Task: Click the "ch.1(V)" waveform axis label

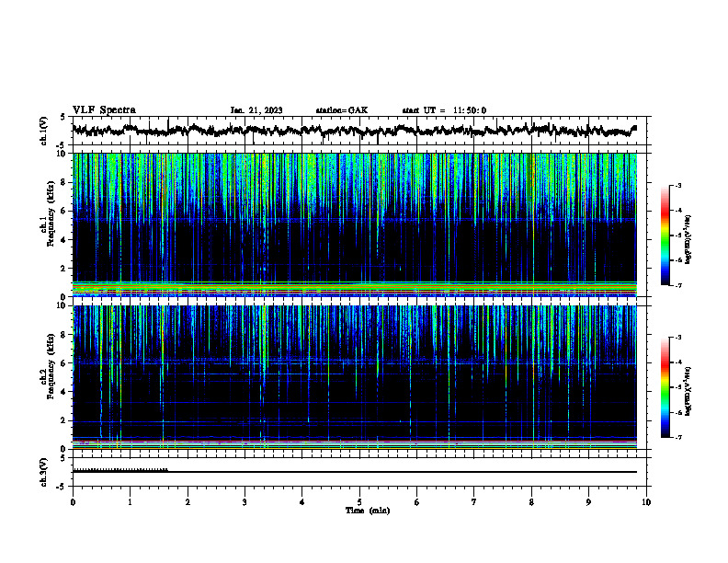Action: (x=44, y=131)
